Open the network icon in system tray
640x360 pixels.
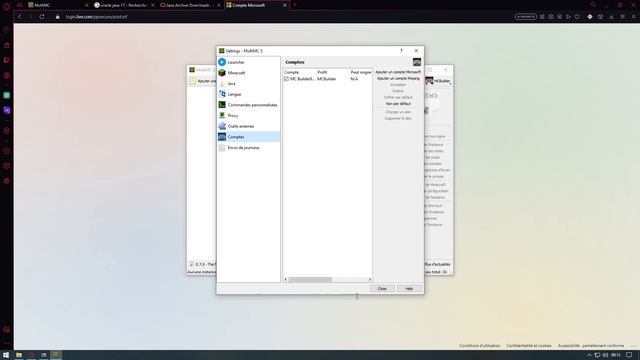click(597, 355)
